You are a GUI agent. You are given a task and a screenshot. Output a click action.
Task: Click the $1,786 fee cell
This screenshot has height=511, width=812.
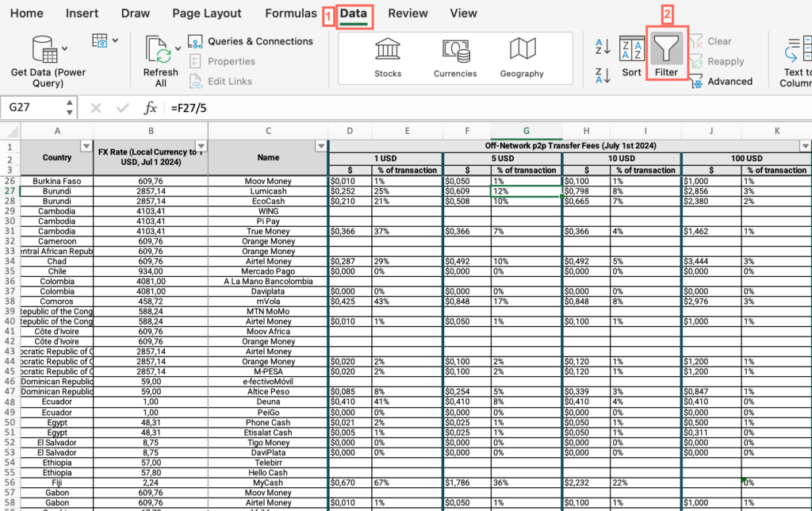pyautogui.click(x=467, y=482)
